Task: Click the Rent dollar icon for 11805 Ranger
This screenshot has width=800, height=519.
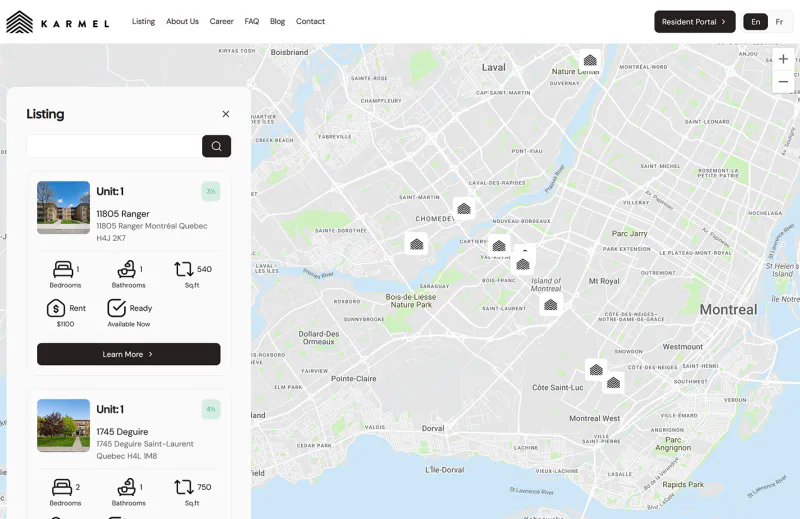Action: (56, 308)
